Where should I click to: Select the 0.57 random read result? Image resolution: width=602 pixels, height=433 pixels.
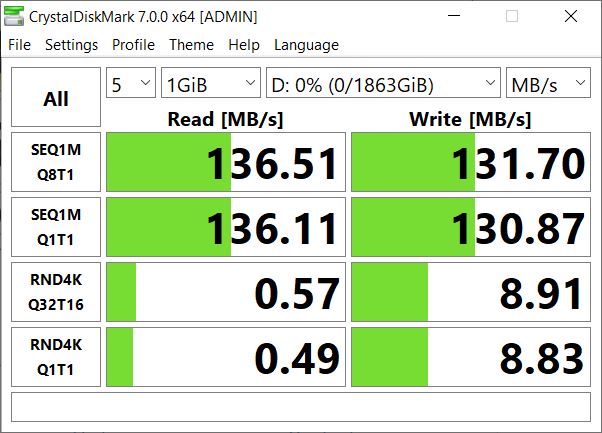(x=226, y=292)
